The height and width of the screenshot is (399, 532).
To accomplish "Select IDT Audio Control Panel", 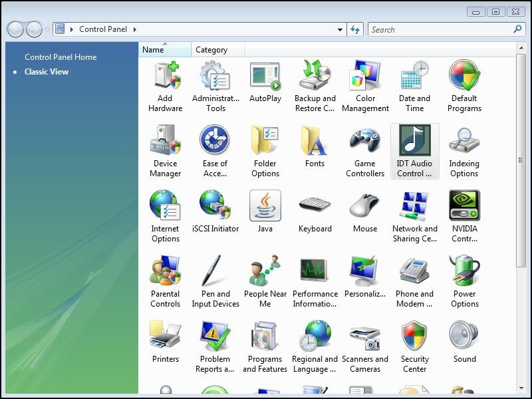I will 414,152.
